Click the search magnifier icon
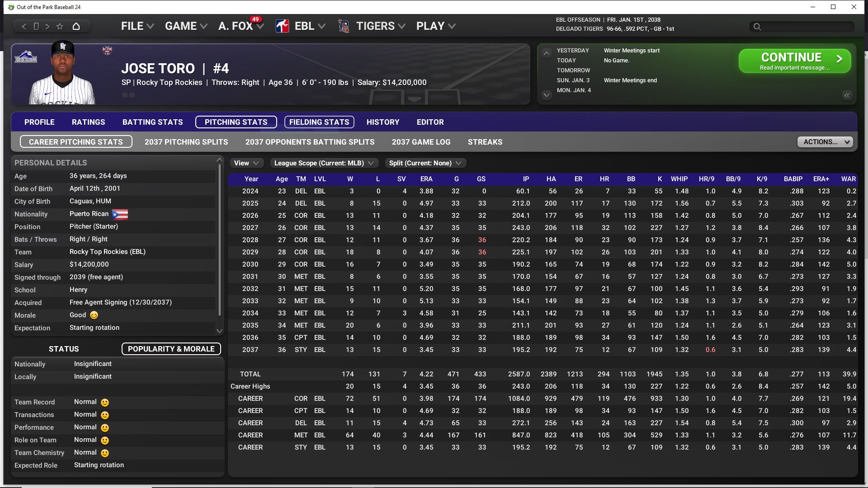The width and height of the screenshot is (868, 488). (x=757, y=27)
